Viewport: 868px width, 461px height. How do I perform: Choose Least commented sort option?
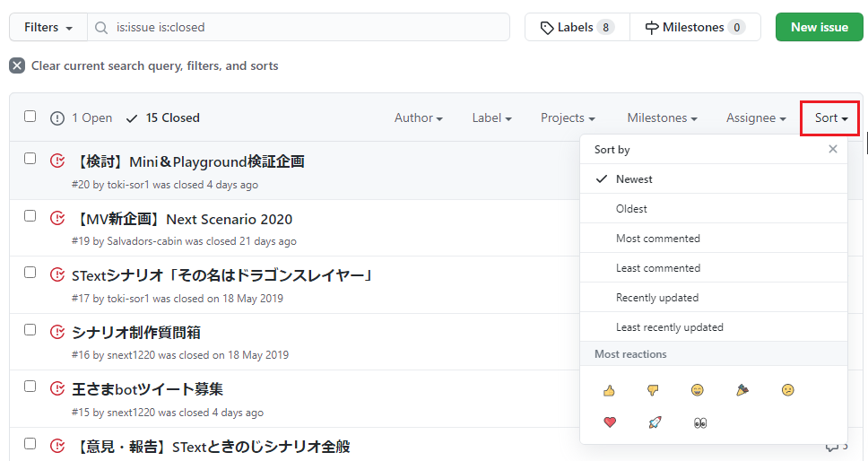[x=714, y=268]
